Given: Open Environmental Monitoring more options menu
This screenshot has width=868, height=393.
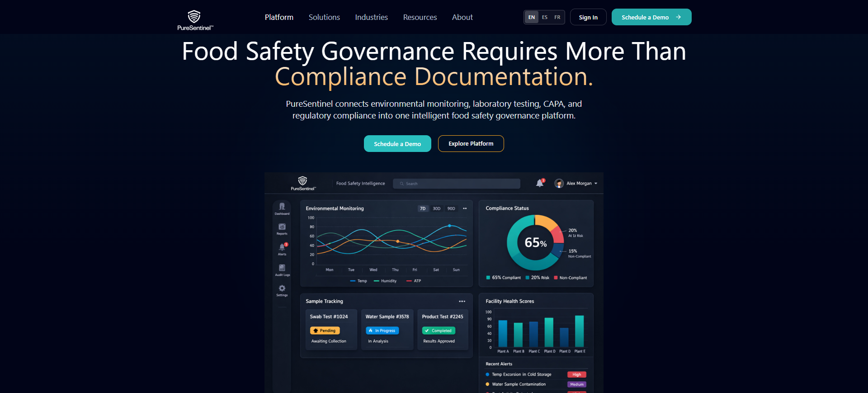Looking at the screenshot, I should pyautogui.click(x=465, y=208).
